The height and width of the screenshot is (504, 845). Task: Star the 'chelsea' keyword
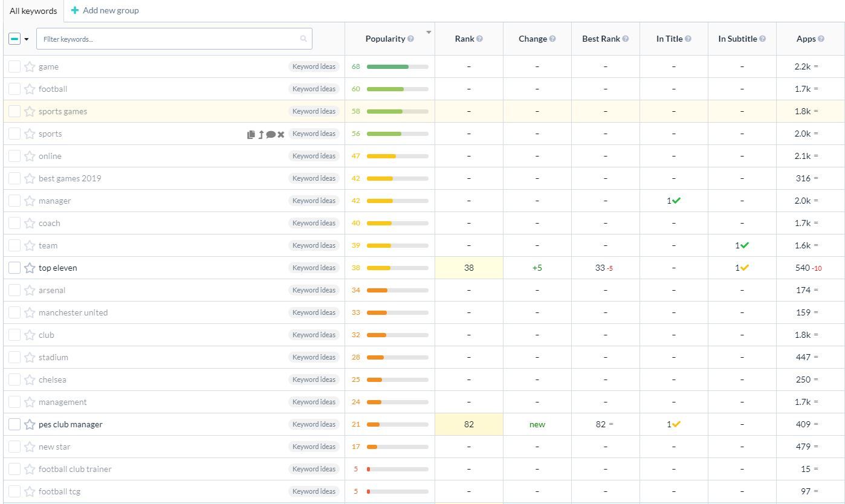pyautogui.click(x=30, y=380)
